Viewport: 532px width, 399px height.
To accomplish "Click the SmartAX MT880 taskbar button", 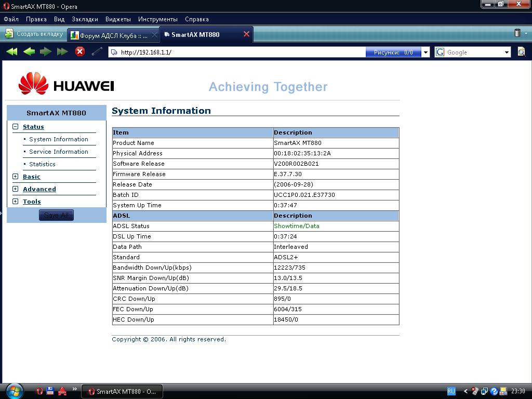I will pos(122,391).
